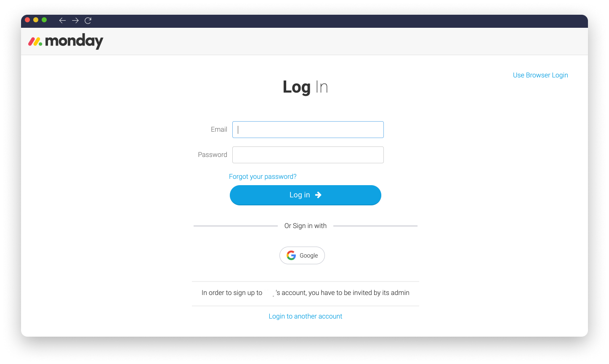Click the green maximize window dot
Screen dimensions: 609x364
[44, 20]
